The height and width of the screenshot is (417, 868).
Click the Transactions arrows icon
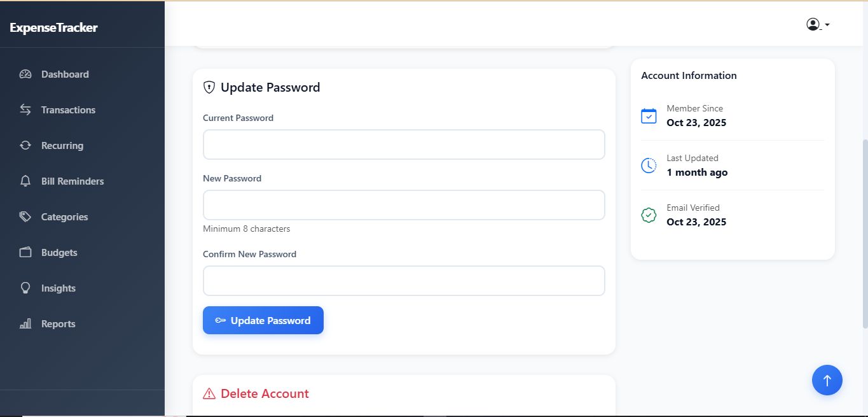pos(25,110)
